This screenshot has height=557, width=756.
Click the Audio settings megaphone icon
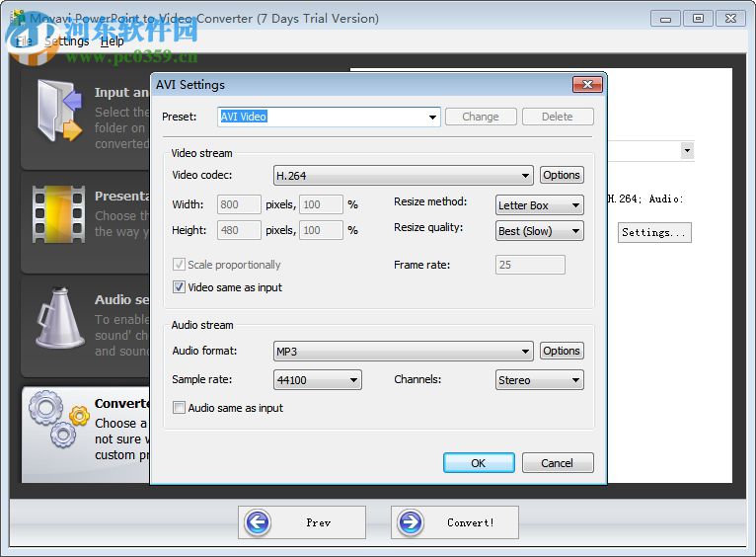point(59,318)
